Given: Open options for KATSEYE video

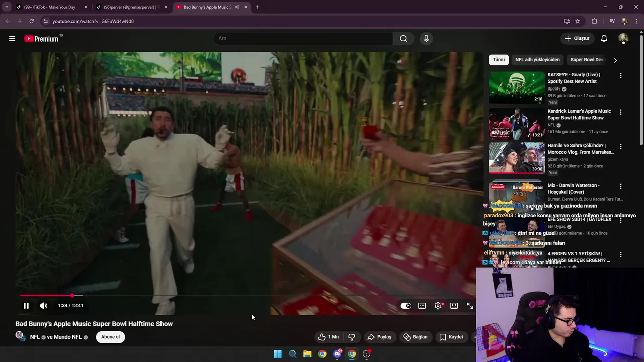Looking at the screenshot, I should click(x=620, y=76).
